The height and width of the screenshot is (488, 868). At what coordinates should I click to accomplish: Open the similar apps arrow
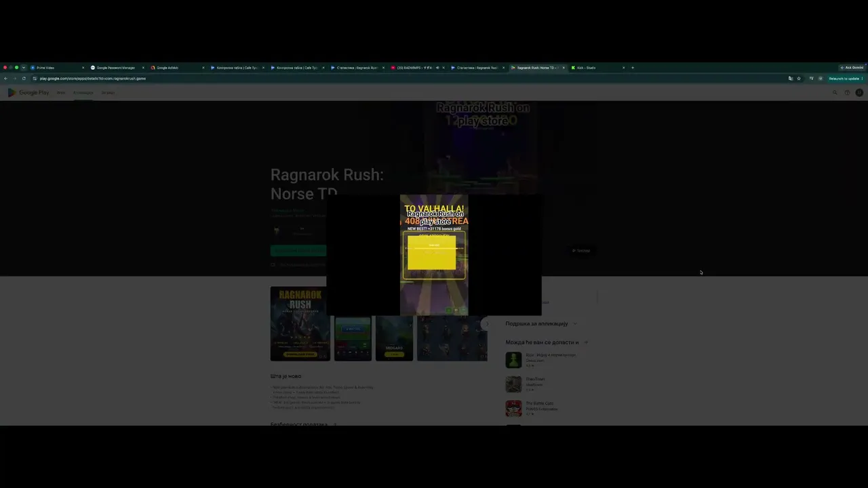[586, 342]
